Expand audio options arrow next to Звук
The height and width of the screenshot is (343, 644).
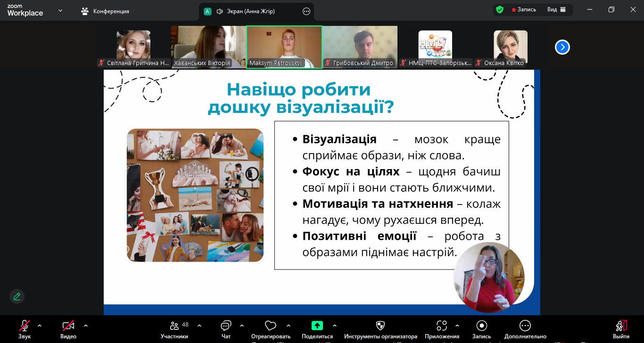coord(40,325)
